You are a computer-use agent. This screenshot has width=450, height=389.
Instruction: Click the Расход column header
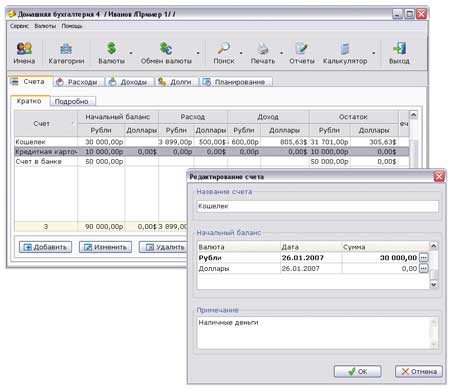(x=193, y=117)
